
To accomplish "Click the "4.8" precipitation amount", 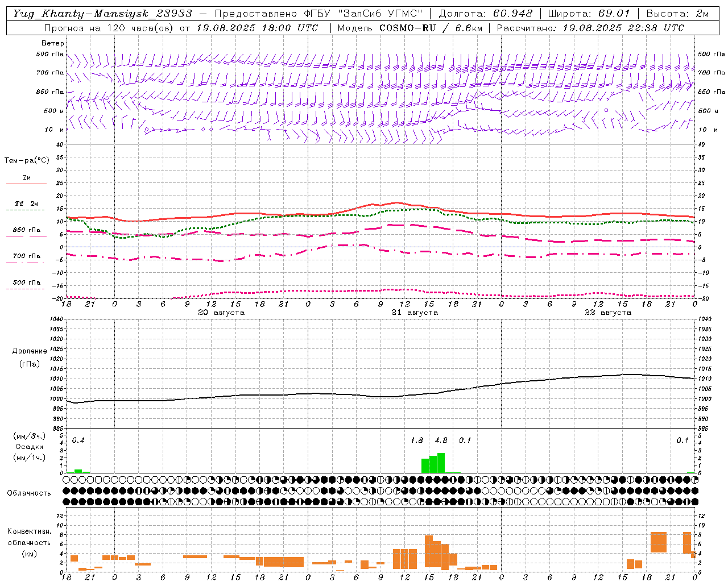I will (441, 440).
